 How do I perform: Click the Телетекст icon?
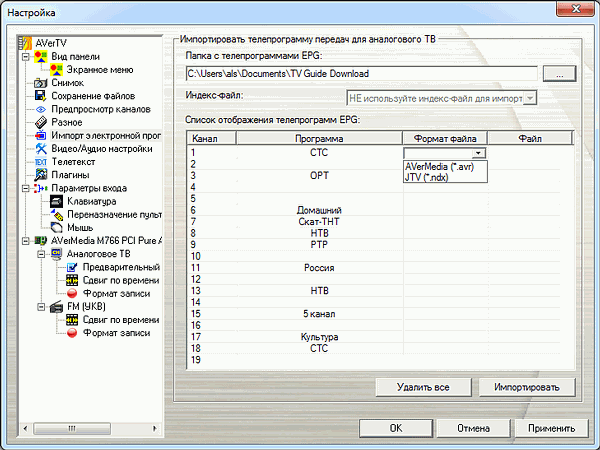[x=41, y=162]
